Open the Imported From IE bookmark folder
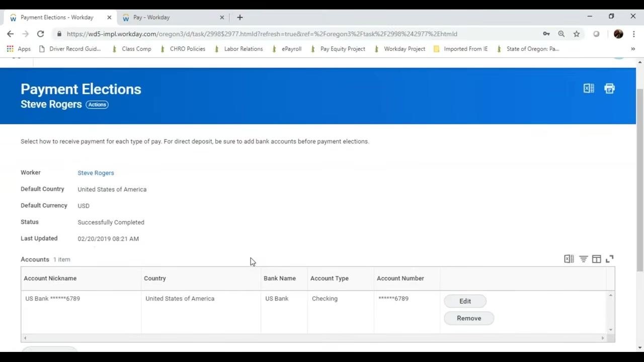This screenshot has height=362, width=644. 460,49
